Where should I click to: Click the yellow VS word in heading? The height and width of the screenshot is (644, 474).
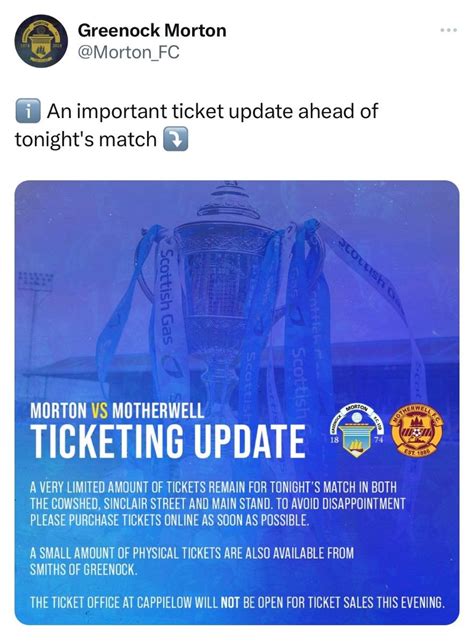pos(99,411)
